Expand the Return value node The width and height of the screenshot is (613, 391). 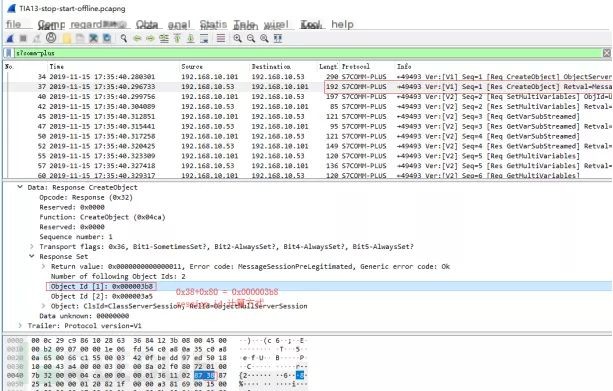(x=43, y=266)
